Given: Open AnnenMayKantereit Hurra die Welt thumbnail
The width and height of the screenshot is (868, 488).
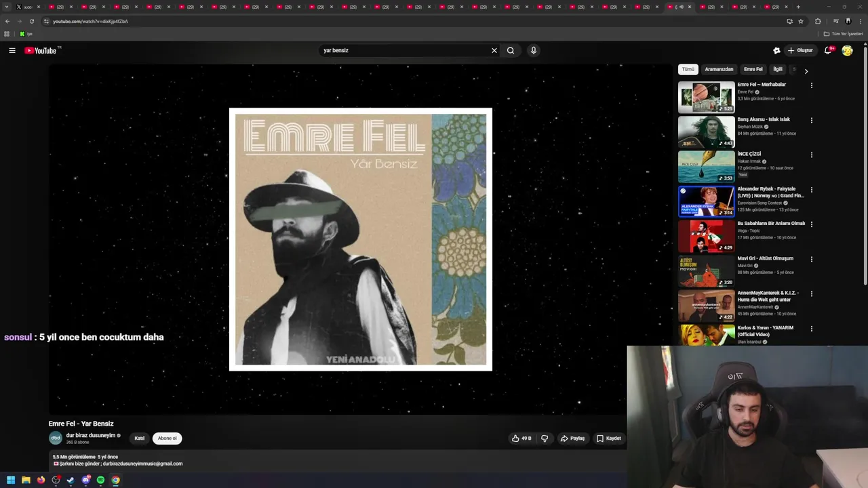Looking at the screenshot, I should (706, 306).
